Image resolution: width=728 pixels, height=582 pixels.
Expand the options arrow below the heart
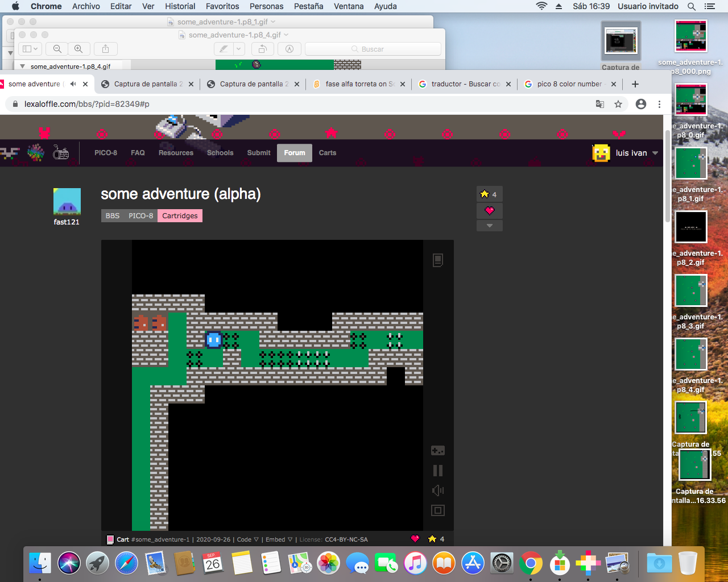click(x=489, y=226)
